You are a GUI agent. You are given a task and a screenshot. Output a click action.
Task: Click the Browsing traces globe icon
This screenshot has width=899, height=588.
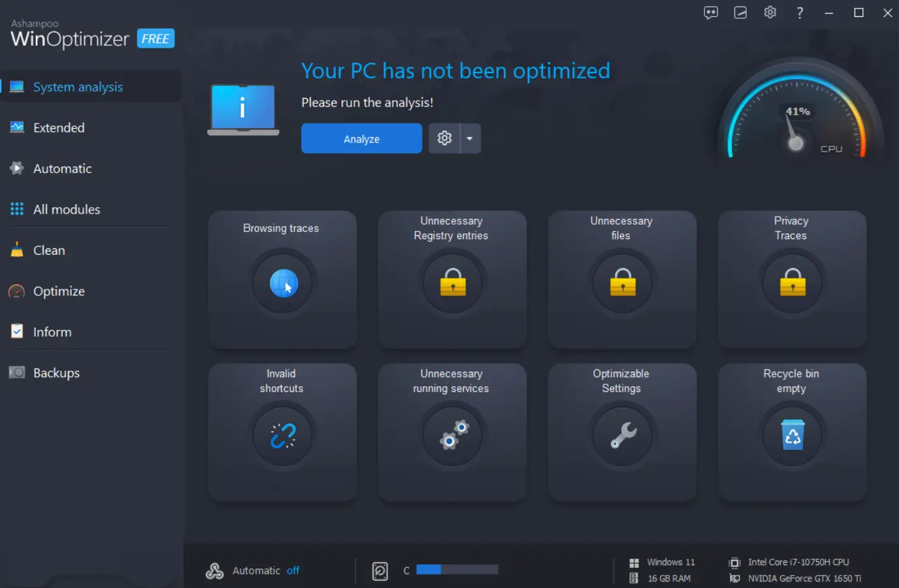tap(282, 282)
